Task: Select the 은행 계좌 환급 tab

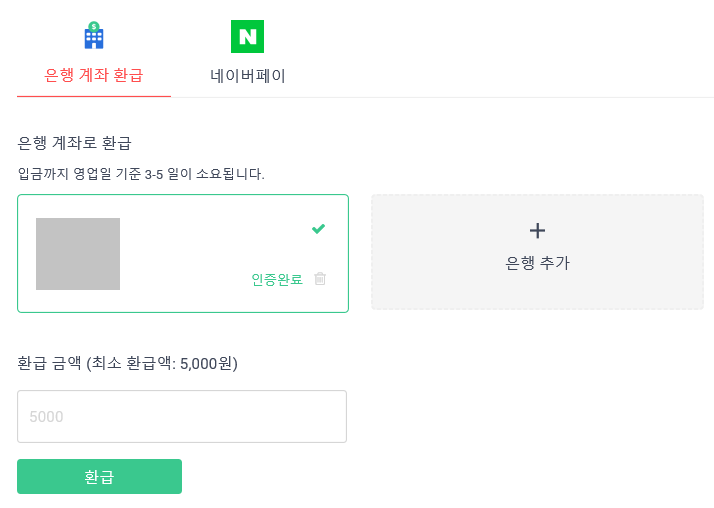Action: pyautogui.click(x=94, y=75)
